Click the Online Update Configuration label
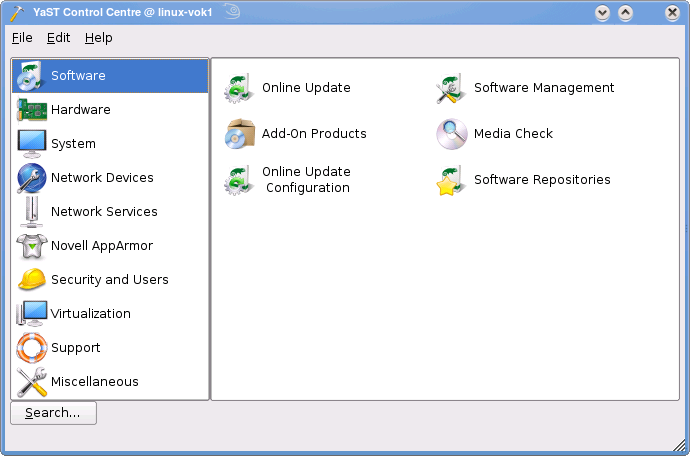690x456 pixels. coord(307,180)
